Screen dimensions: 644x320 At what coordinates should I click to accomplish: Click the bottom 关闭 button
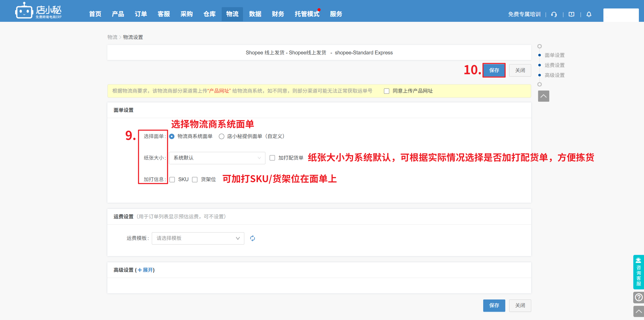520,306
